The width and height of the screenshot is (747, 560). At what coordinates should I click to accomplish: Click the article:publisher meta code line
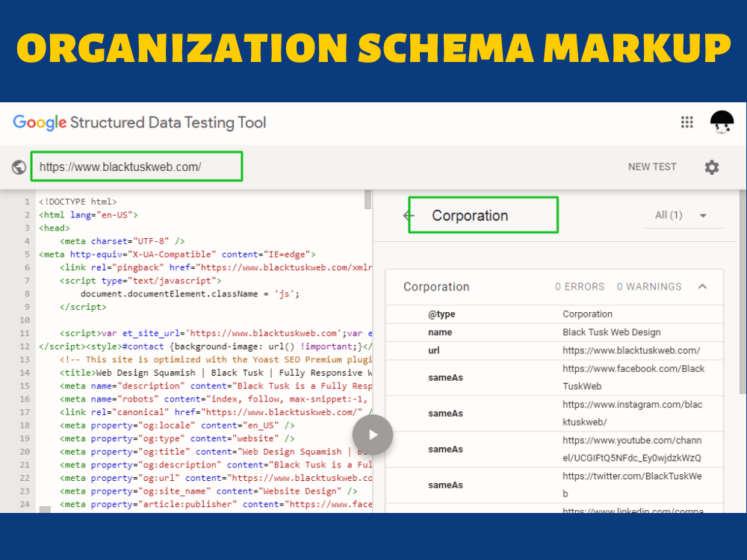coord(216,504)
